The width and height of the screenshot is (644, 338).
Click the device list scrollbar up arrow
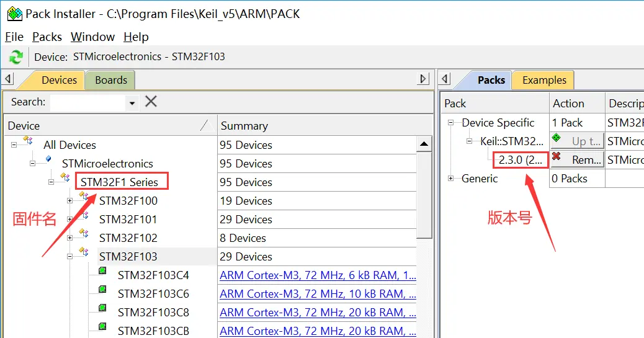pyautogui.click(x=424, y=144)
